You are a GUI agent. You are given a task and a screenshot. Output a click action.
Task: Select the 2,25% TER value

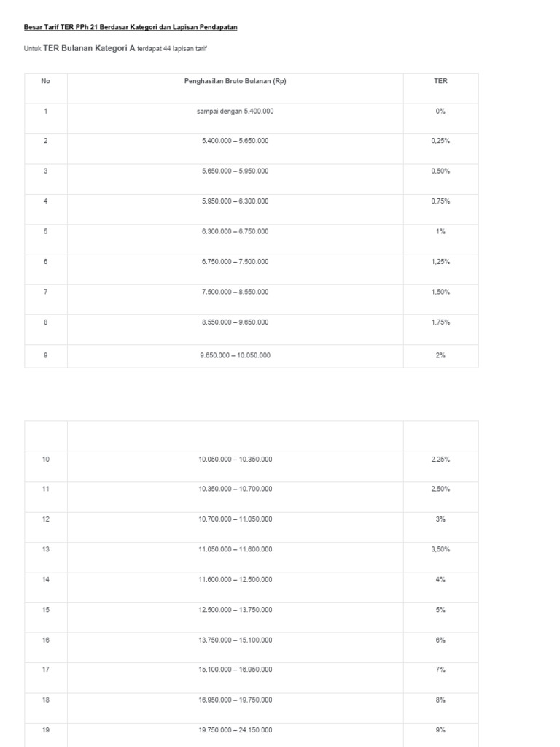coord(440,460)
